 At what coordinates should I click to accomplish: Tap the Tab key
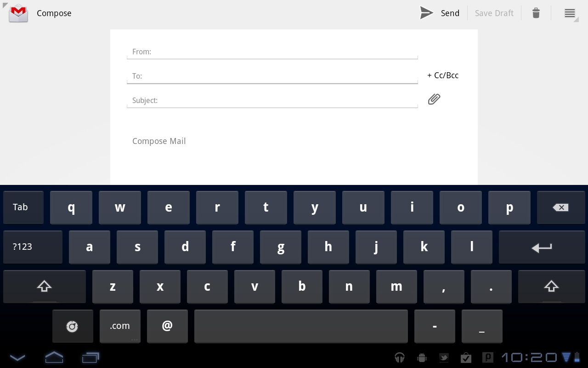(x=23, y=207)
